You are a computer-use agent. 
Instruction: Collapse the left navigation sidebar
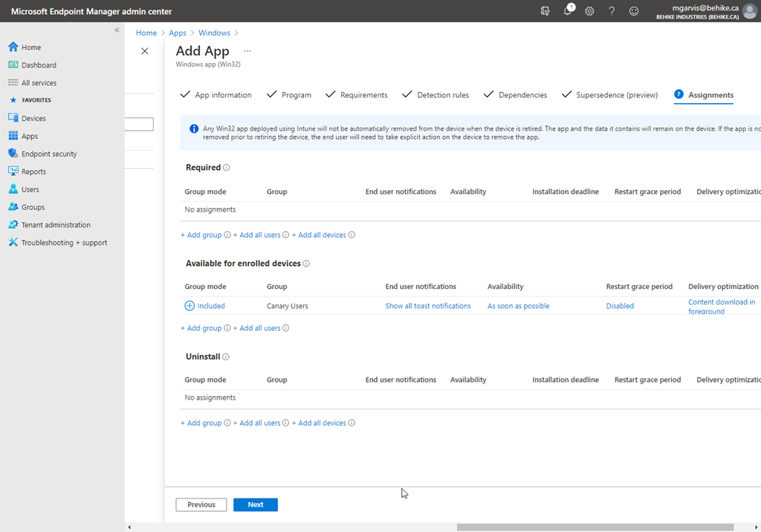[117, 30]
